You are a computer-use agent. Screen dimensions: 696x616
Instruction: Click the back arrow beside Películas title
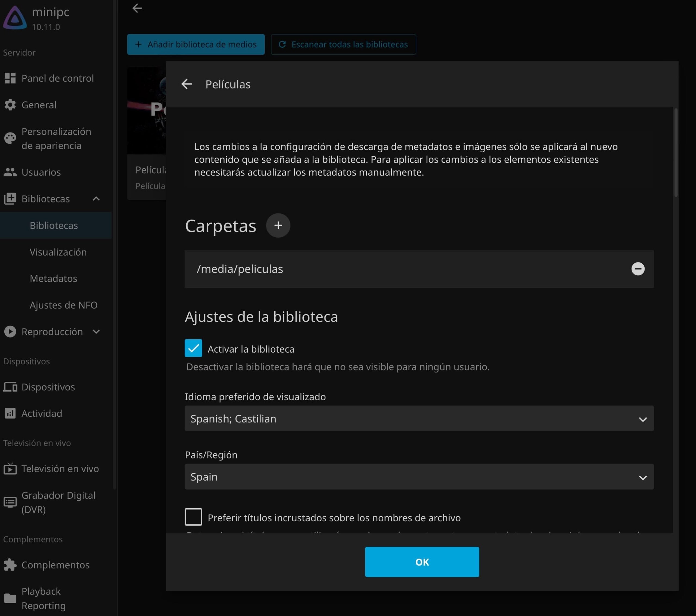[187, 84]
